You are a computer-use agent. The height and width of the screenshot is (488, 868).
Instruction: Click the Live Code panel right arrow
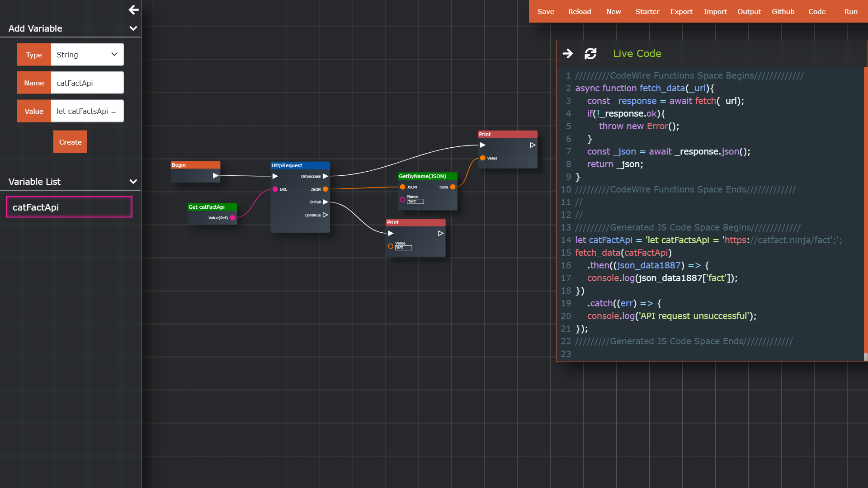pos(568,54)
